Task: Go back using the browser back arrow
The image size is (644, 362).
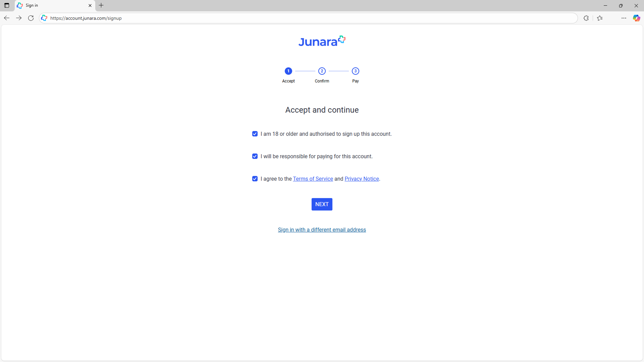Action: [x=7, y=18]
